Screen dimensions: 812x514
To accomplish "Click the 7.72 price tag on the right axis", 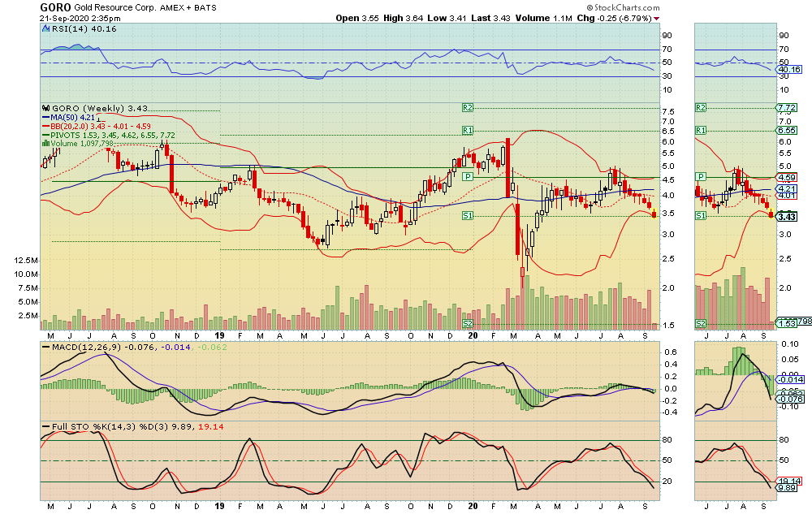I will (787, 108).
